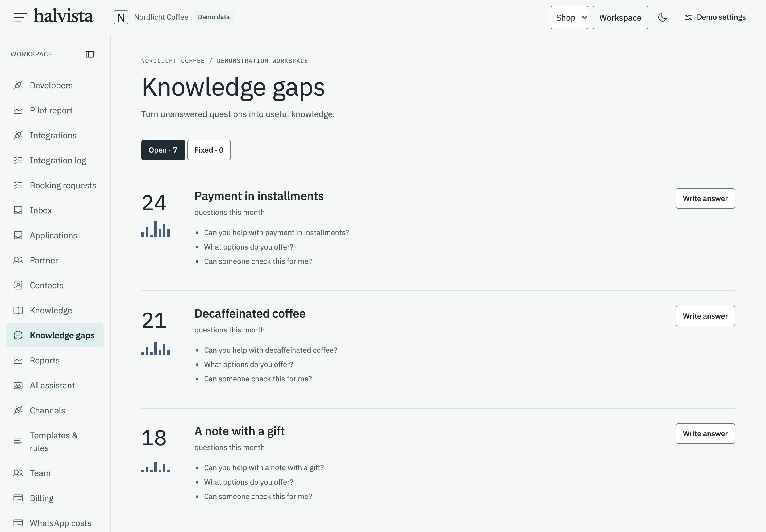
Task: Write answer for Decaffeinated coffee
Action: click(705, 316)
